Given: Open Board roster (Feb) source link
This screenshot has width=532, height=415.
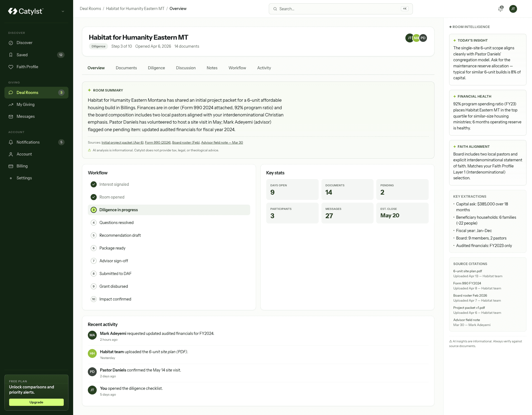Looking at the screenshot, I should [x=186, y=142].
